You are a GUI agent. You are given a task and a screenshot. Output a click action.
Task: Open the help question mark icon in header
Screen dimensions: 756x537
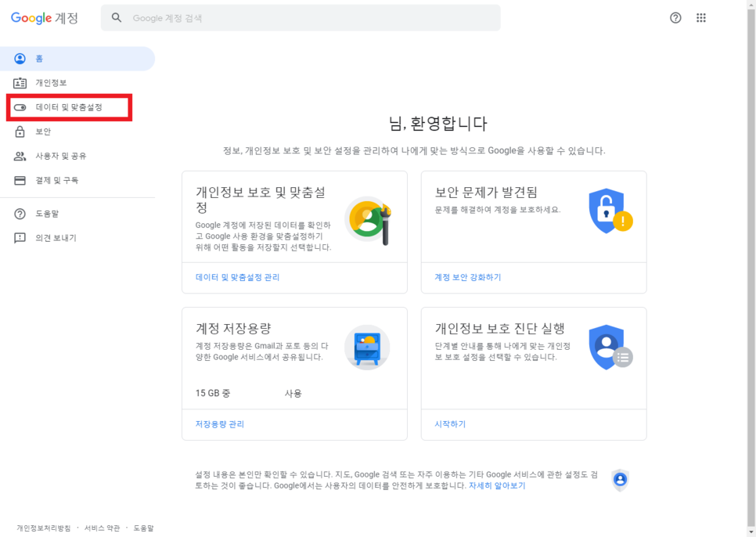(x=675, y=18)
